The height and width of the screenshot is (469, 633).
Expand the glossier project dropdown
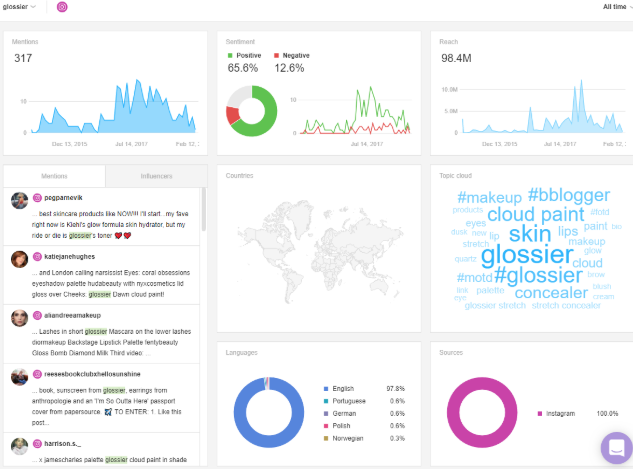point(19,7)
